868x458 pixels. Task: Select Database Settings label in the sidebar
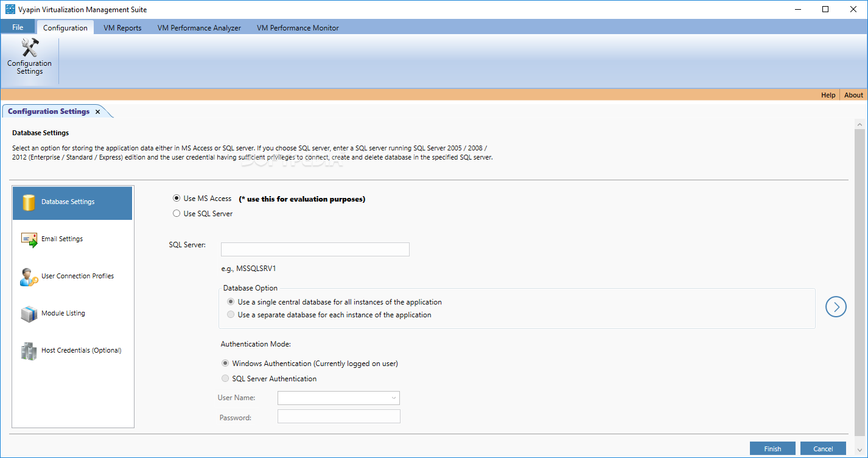[x=68, y=202]
